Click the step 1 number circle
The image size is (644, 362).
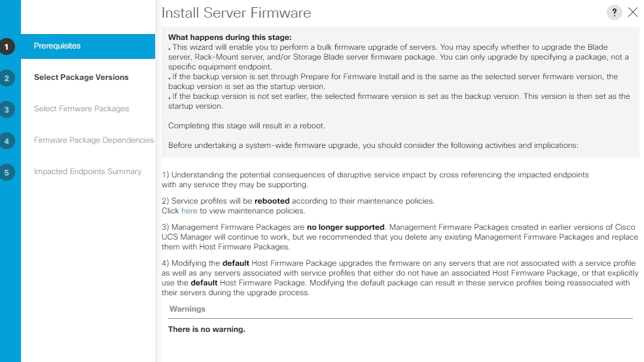(7, 46)
